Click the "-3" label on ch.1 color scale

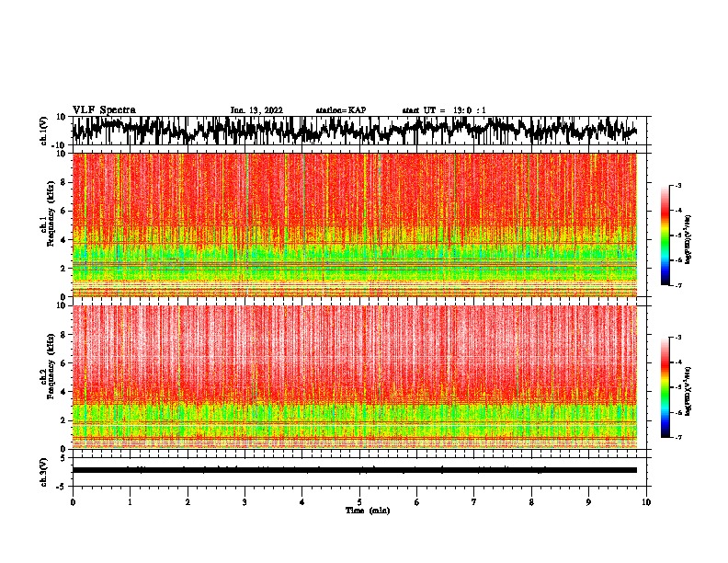pos(677,186)
